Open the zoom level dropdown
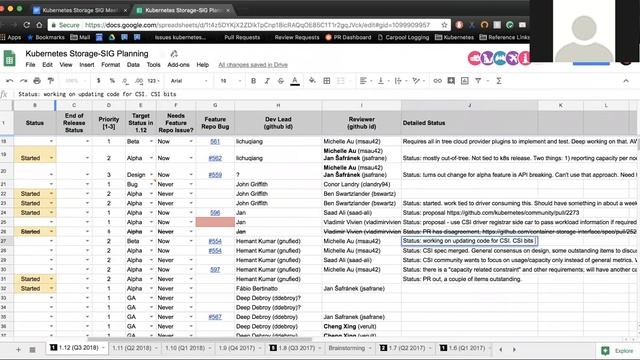 (x=75, y=81)
